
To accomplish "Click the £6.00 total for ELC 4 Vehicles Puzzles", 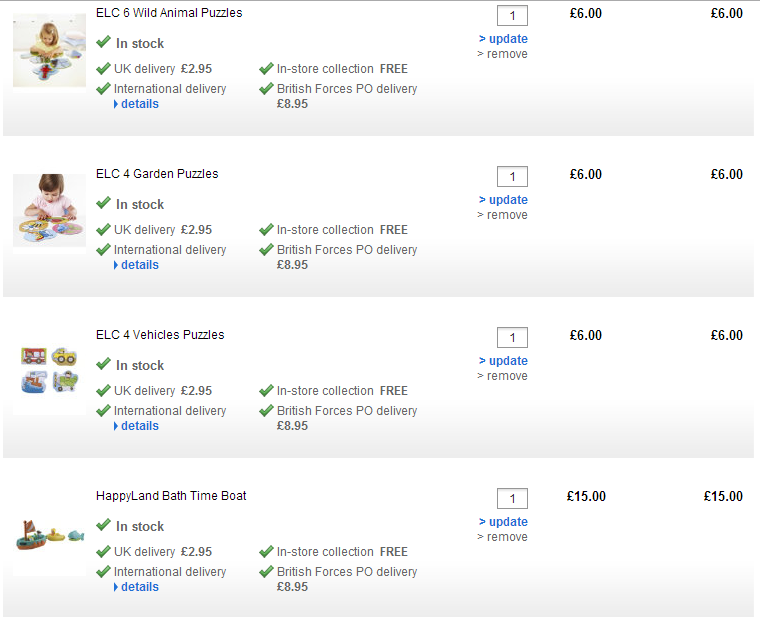I will coord(727,335).
